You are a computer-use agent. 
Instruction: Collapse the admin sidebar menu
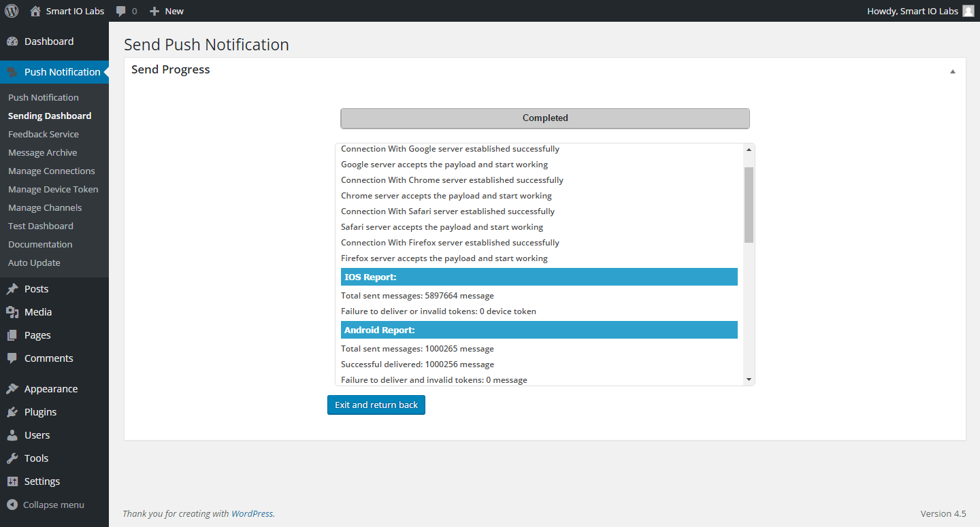tap(45, 505)
